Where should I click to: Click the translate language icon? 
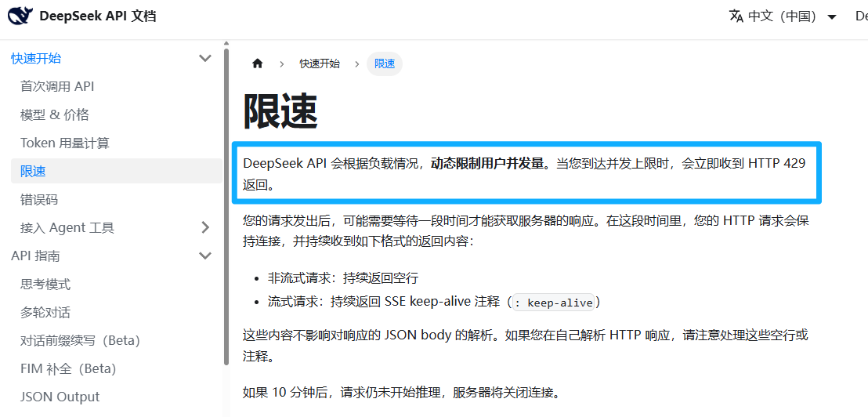tap(736, 16)
